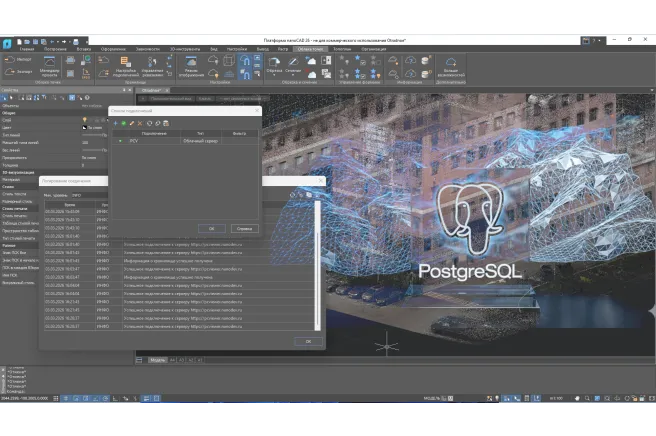Open Управление ревизиями in the ribbon
Image resolution: width=656 pixels, height=436 pixels.
(152, 67)
